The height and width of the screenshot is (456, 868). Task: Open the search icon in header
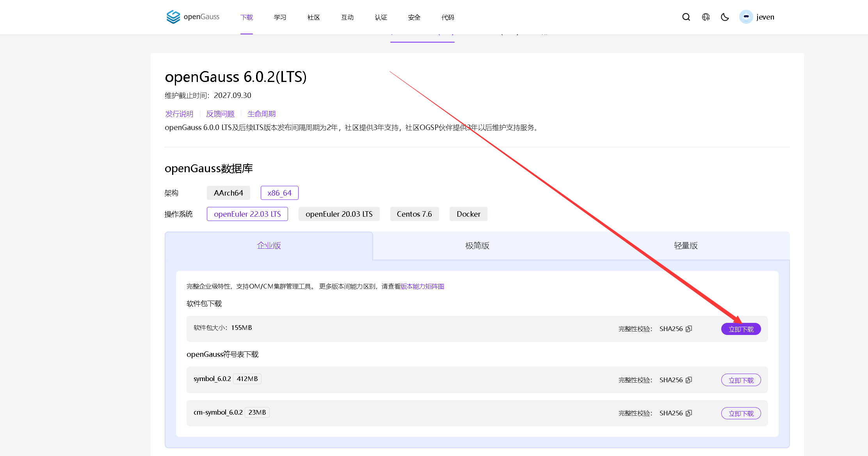click(686, 17)
